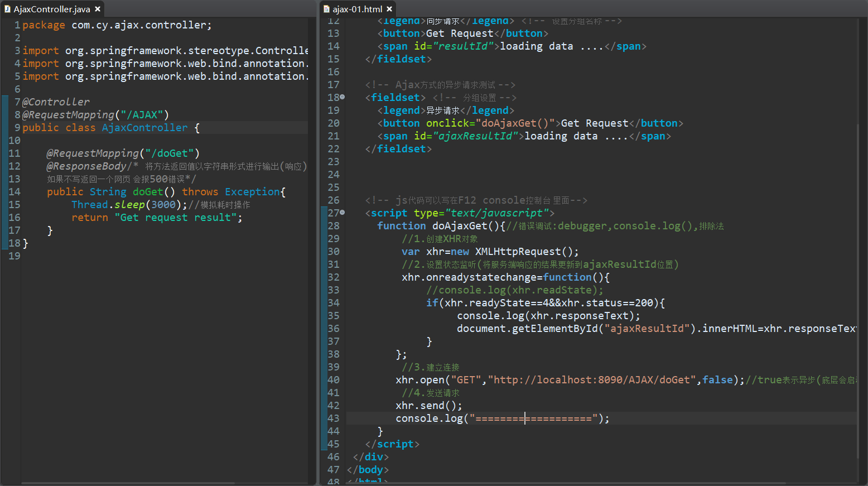The image size is (868, 486).
Task: Click 'console.log(xhr.responseText);' on line 35
Action: (549, 316)
